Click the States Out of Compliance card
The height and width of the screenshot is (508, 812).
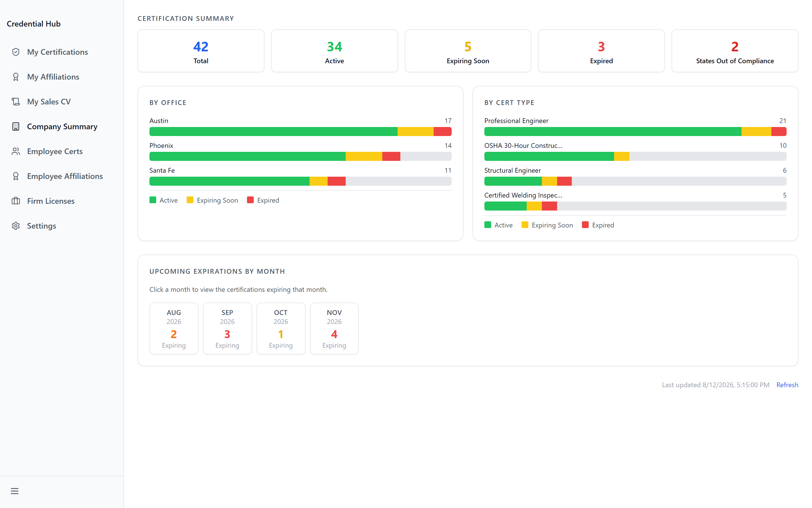coord(735,51)
